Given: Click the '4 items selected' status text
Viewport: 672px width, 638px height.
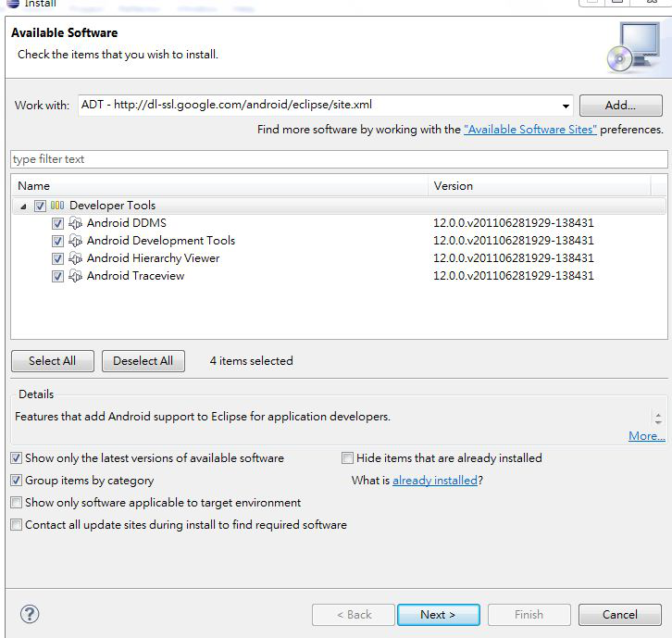Looking at the screenshot, I should [x=251, y=361].
